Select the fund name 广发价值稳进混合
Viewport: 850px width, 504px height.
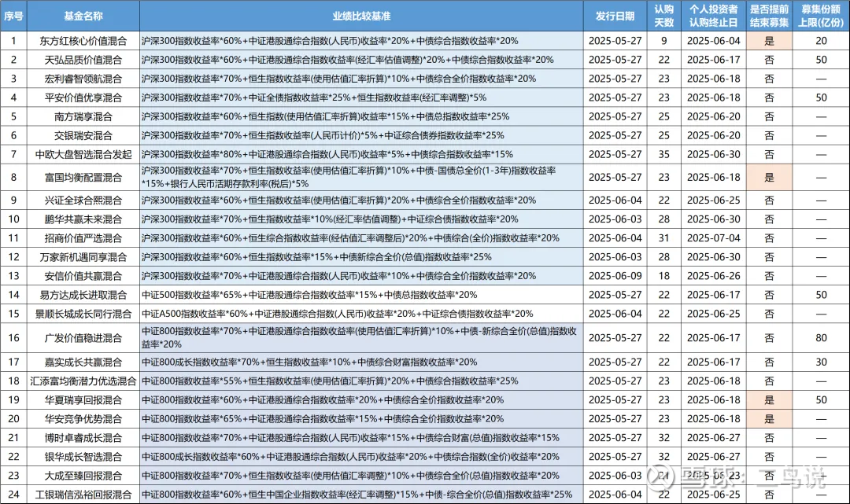83,338
